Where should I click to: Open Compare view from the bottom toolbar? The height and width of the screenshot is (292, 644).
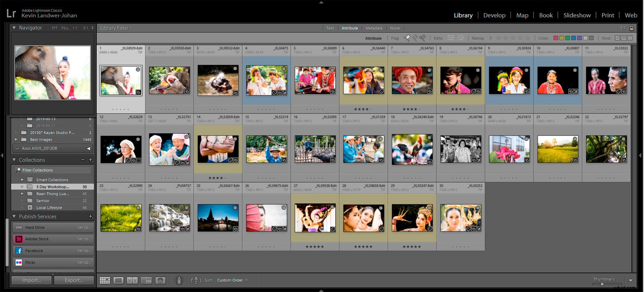coord(132,280)
